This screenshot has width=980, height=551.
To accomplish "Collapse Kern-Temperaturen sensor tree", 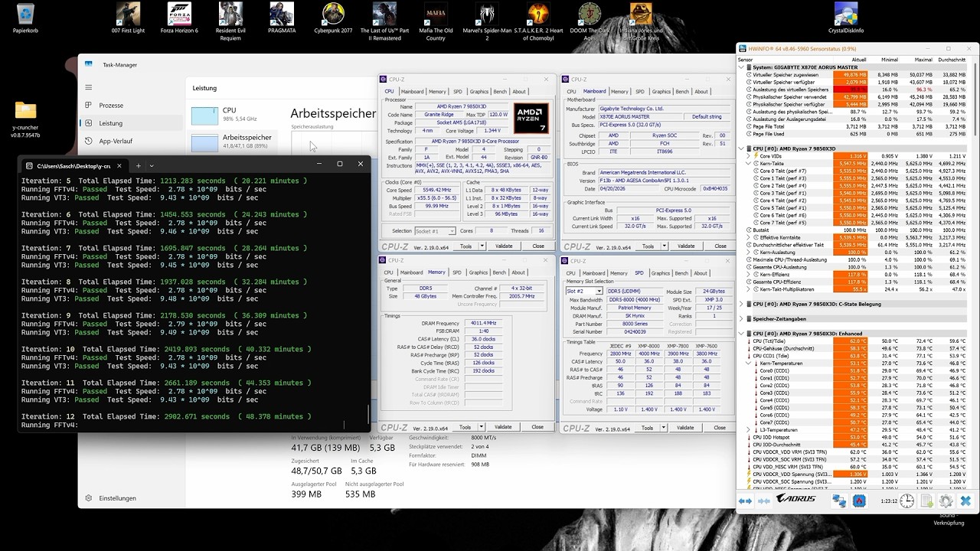I will click(x=749, y=364).
